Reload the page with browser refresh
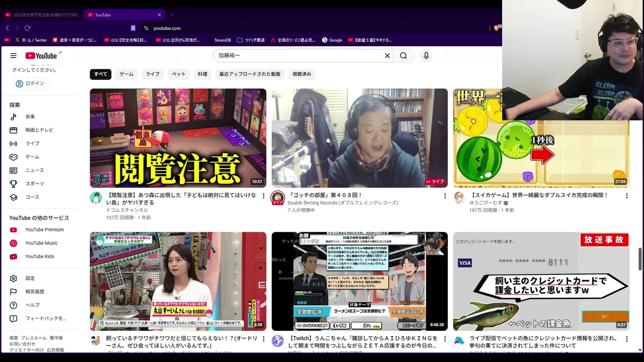644x362 pixels. [28, 28]
